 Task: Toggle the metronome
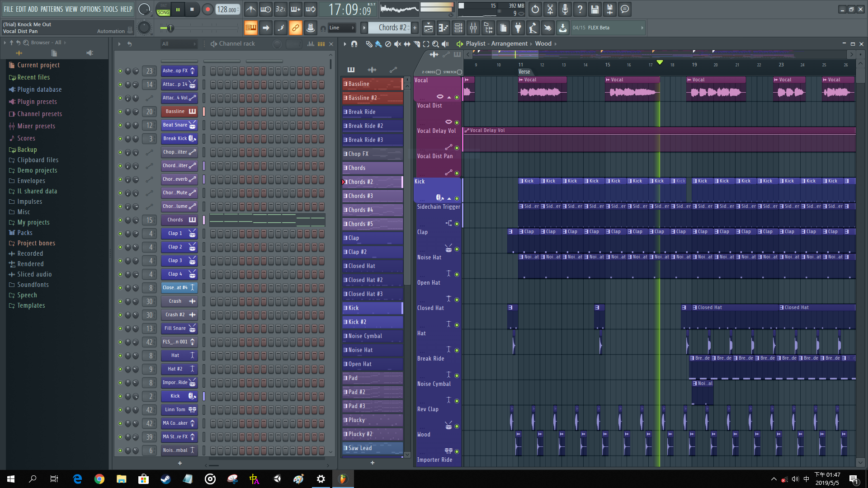tap(251, 9)
